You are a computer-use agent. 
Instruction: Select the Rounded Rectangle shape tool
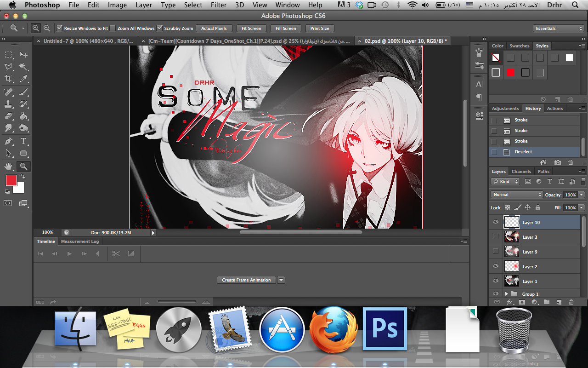(23, 154)
